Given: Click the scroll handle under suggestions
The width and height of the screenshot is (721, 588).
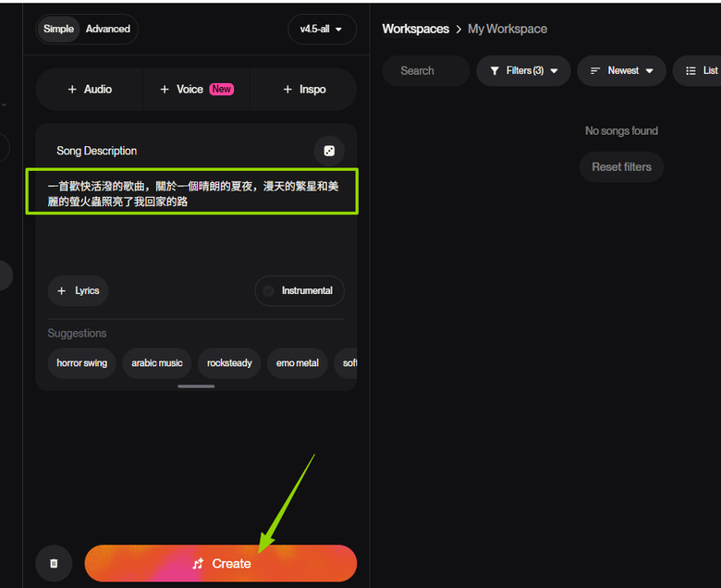Looking at the screenshot, I should 196,386.
